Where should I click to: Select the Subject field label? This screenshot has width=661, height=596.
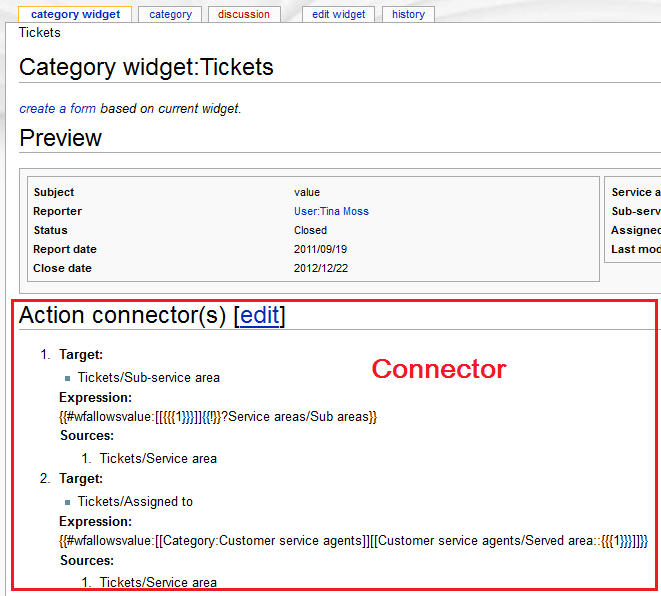(x=54, y=192)
